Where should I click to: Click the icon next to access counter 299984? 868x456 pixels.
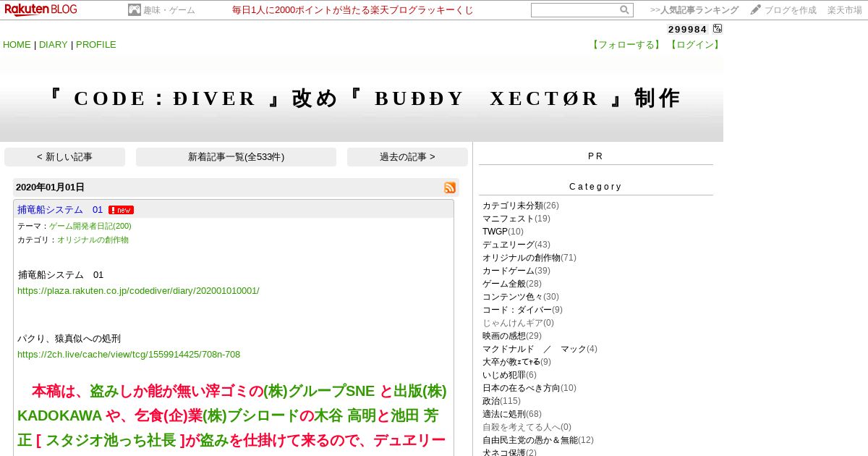(x=718, y=29)
